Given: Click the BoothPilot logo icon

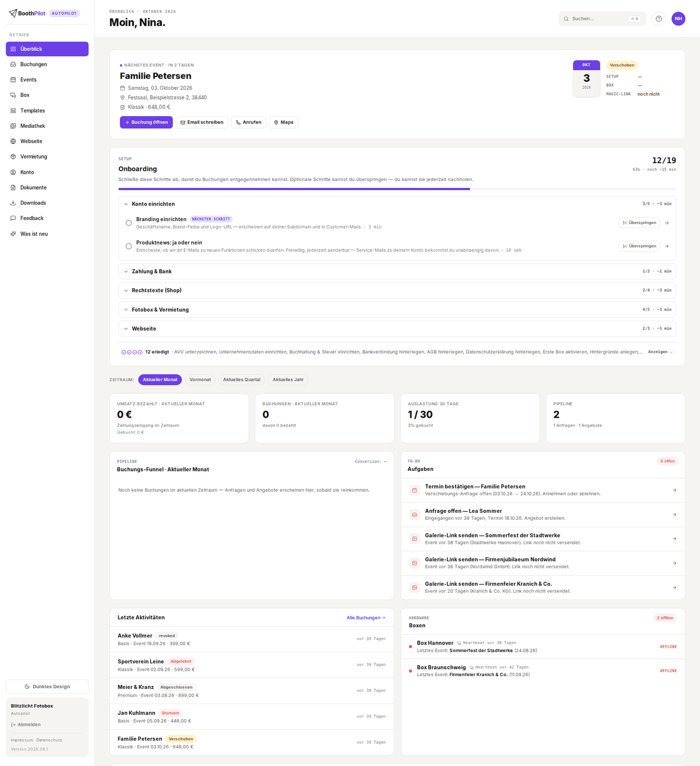Looking at the screenshot, I should point(13,13).
